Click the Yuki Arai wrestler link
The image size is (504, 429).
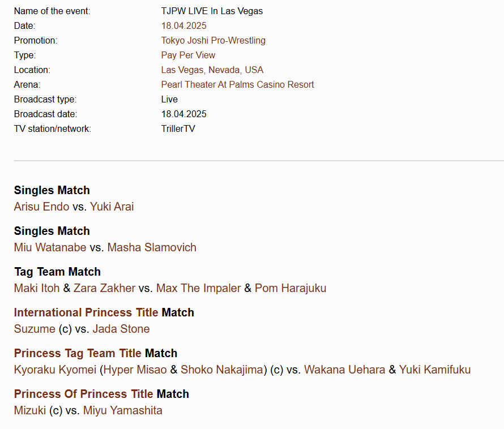112,207
